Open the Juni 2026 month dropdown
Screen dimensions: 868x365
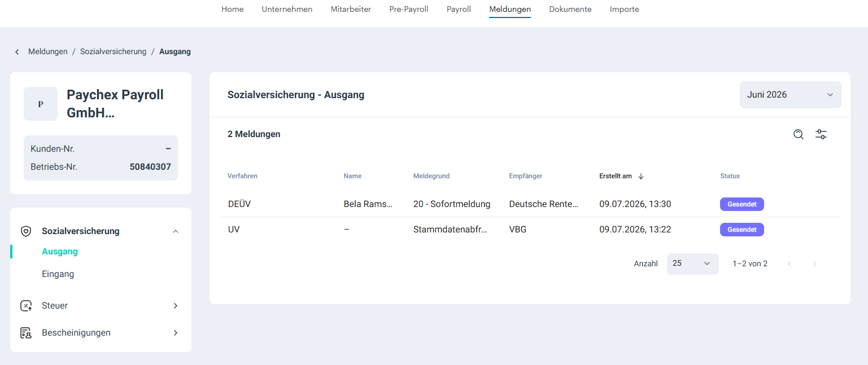click(x=791, y=95)
